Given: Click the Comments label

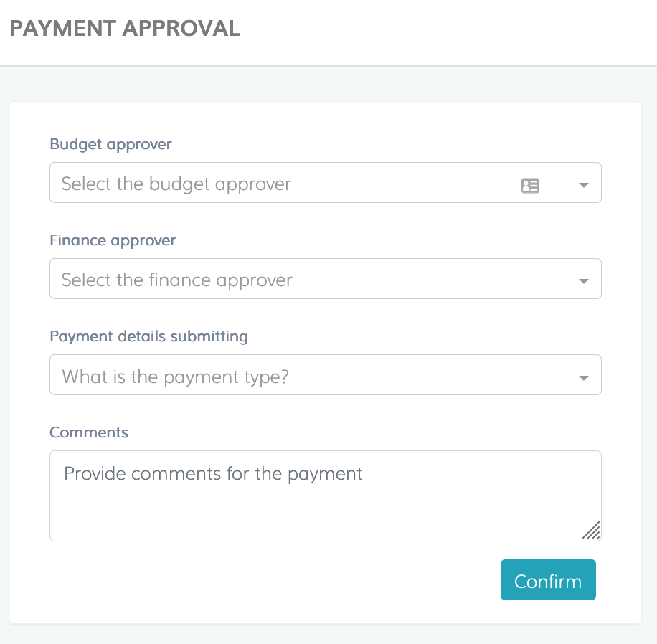Looking at the screenshot, I should click(x=89, y=432).
